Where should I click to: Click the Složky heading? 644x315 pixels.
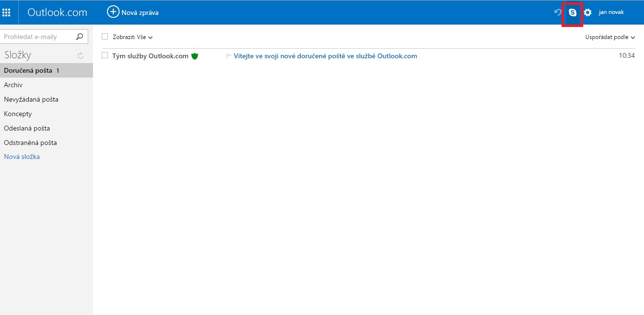[17, 55]
